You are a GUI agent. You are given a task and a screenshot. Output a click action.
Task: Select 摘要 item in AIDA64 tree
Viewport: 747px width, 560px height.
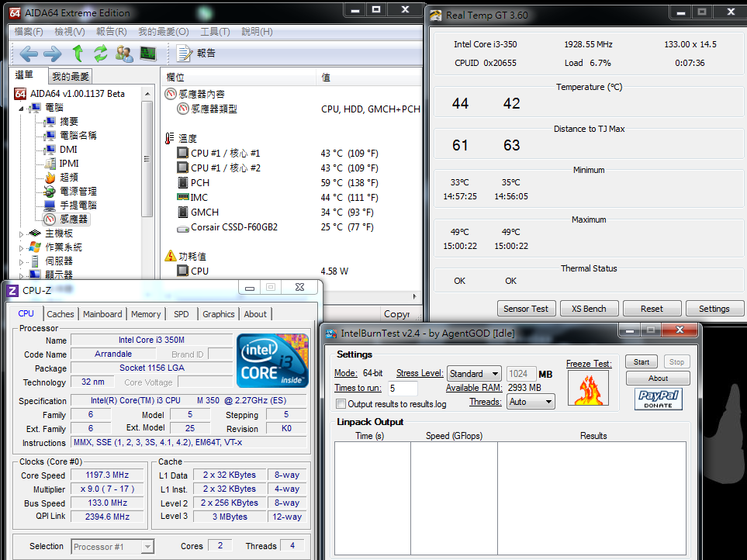click(x=68, y=122)
